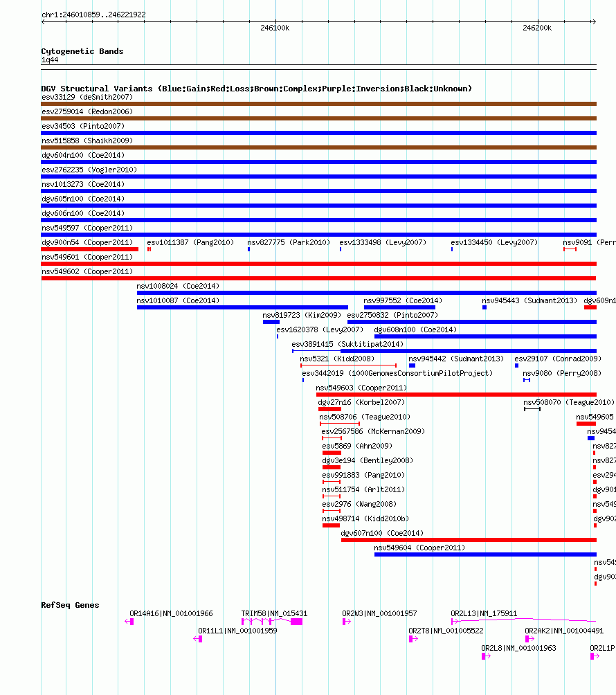
Task: Click the blue nsv9080 (Perry2008) bracket glyph
Action: pyautogui.click(x=527, y=380)
